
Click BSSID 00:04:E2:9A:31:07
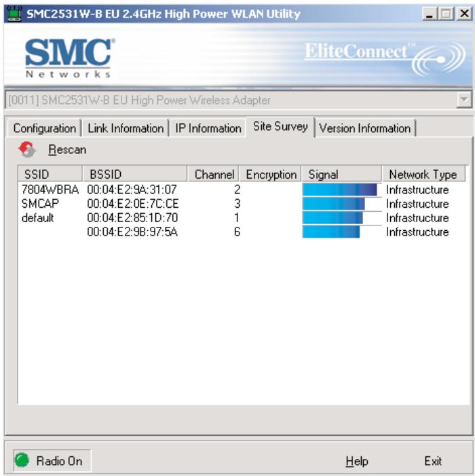pyautogui.click(x=132, y=189)
